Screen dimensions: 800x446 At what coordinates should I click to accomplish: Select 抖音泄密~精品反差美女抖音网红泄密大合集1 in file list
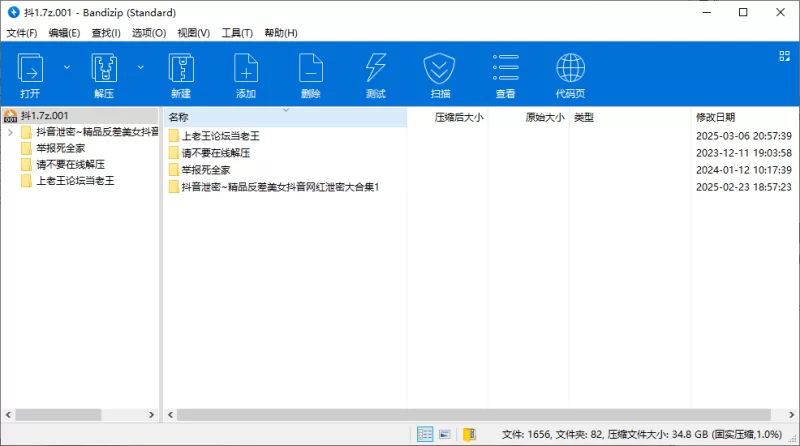point(280,187)
